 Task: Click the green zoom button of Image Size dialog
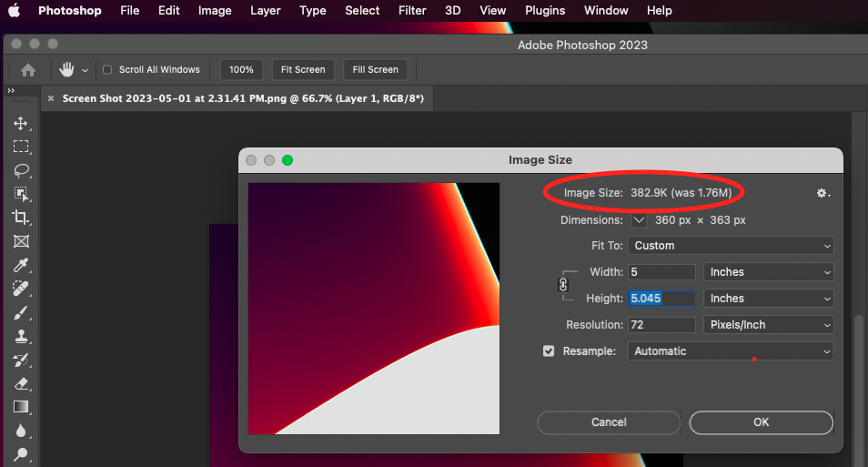coord(288,160)
